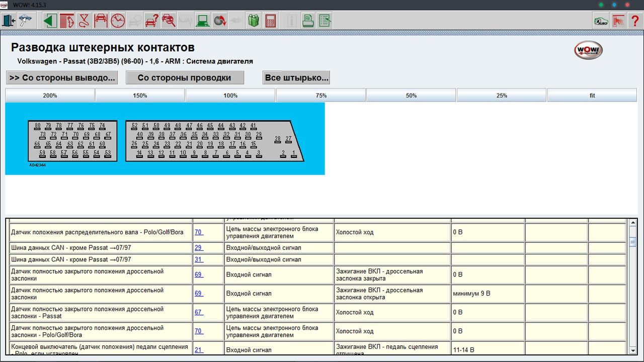Click the 'Концевой выключатель' clutch pedal cell

(101, 348)
